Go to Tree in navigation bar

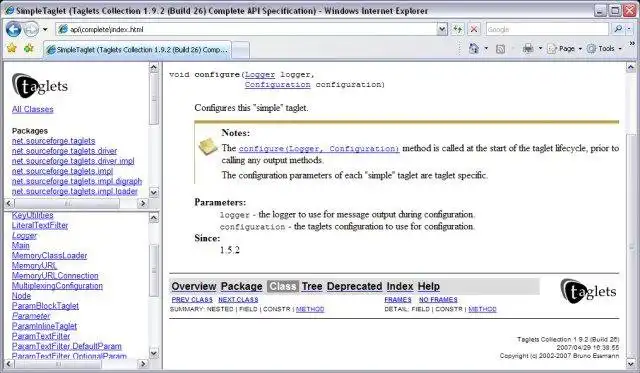[312, 286]
